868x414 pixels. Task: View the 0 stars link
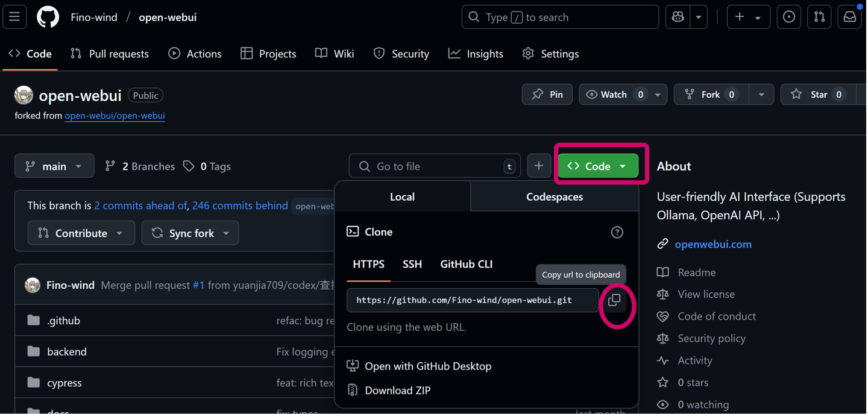tap(683, 383)
